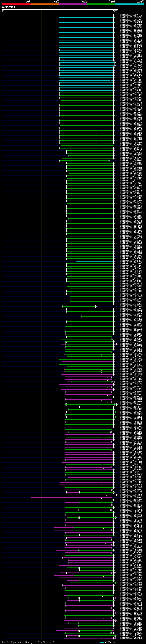
Task: Click the UniRef100_A5BIY4 label
Action: [131, 311]
